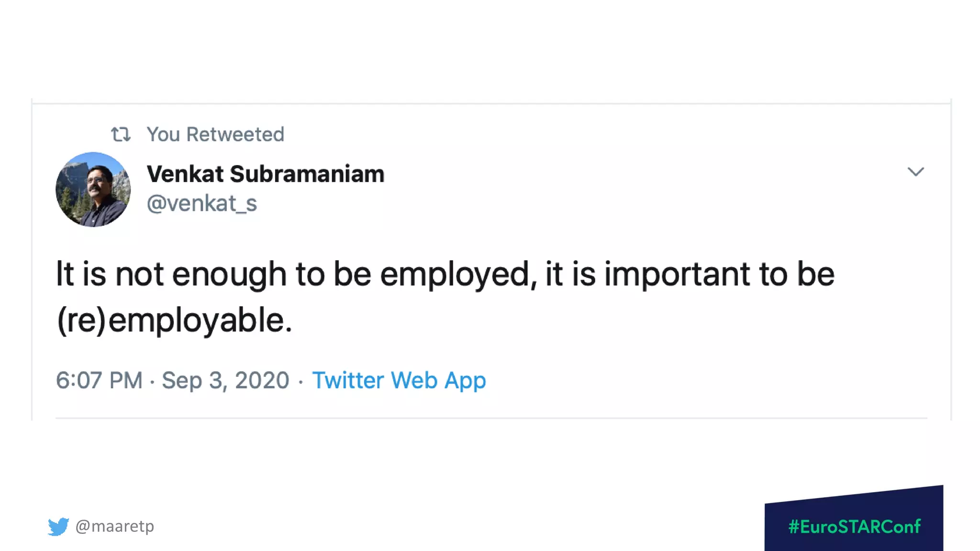The width and height of the screenshot is (980, 551).
Task: Click the "You Retweeted" label
Action: coord(215,134)
